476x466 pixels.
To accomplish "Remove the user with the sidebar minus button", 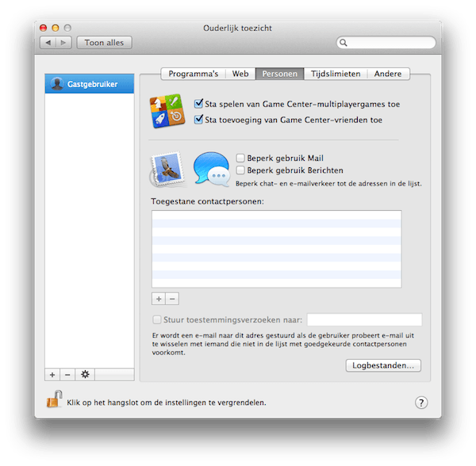I will click(x=67, y=374).
